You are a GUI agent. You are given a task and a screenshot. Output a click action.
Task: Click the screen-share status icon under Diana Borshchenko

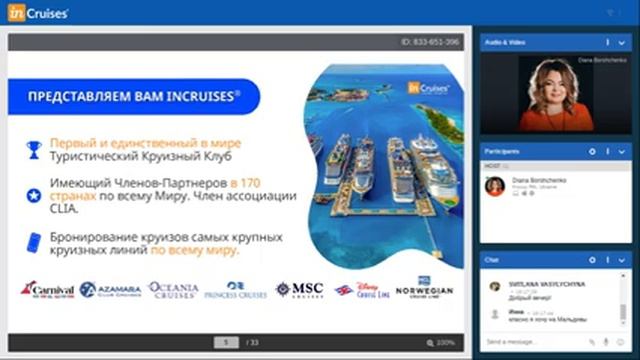[516, 193]
